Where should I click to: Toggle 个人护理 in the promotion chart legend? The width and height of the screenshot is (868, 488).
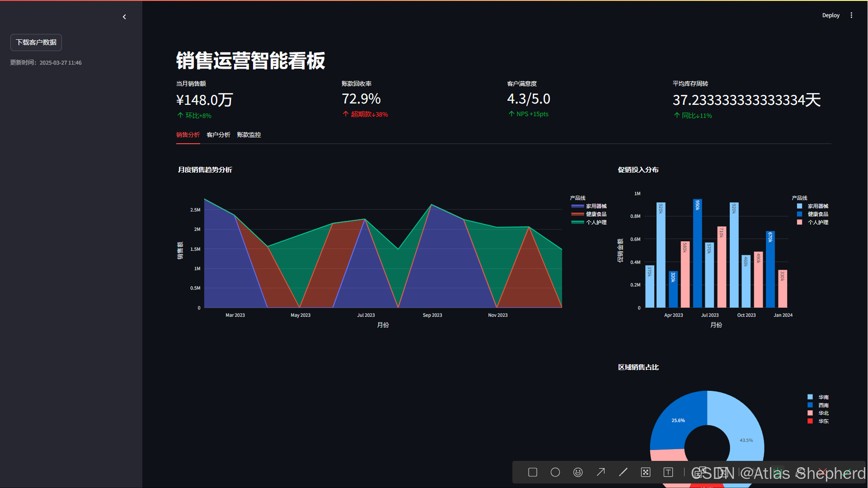[817, 222]
